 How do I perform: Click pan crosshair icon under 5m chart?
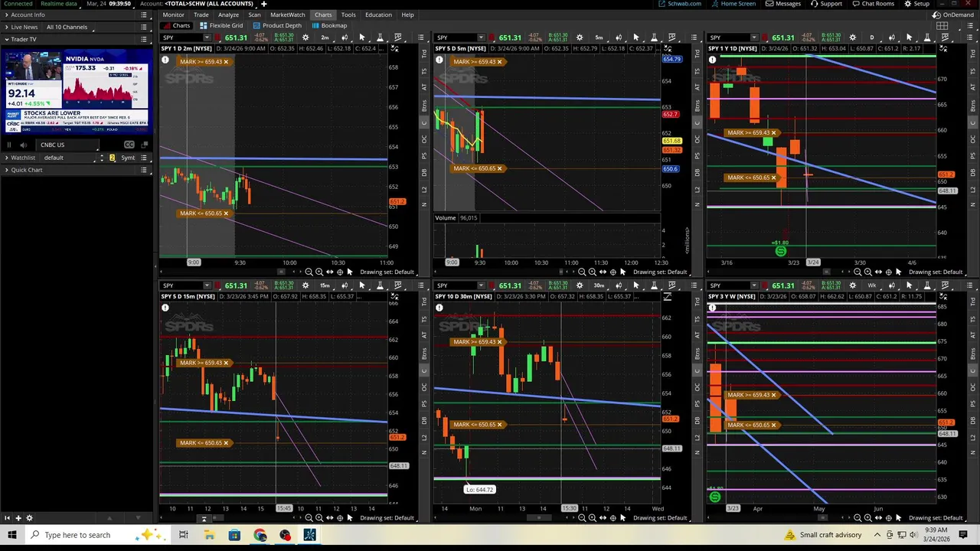click(x=612, y=272)
